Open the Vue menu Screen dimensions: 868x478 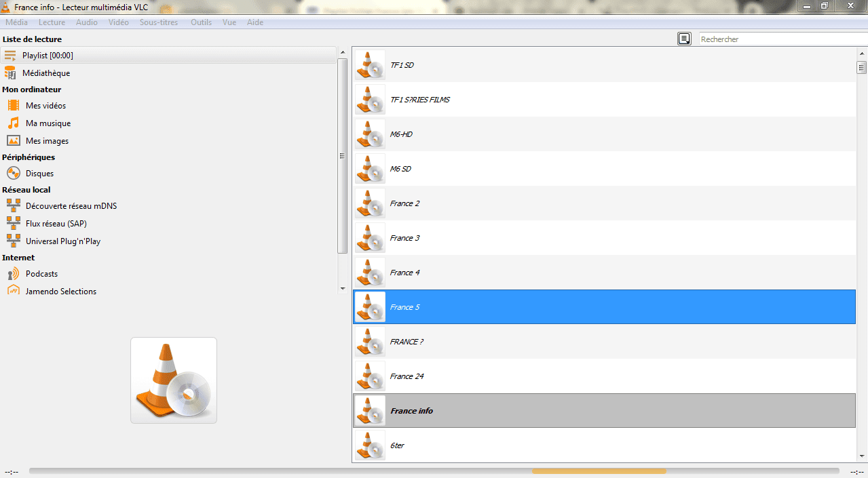click(229, 22)
